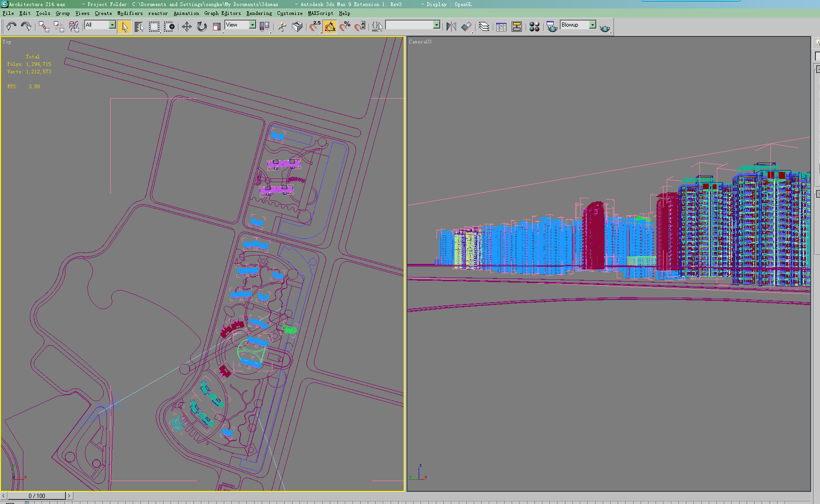Image resolution: width=820 pixels, height=504 pixels.
Task: Open the Modifiers menu
Action: tap(130, 13)
